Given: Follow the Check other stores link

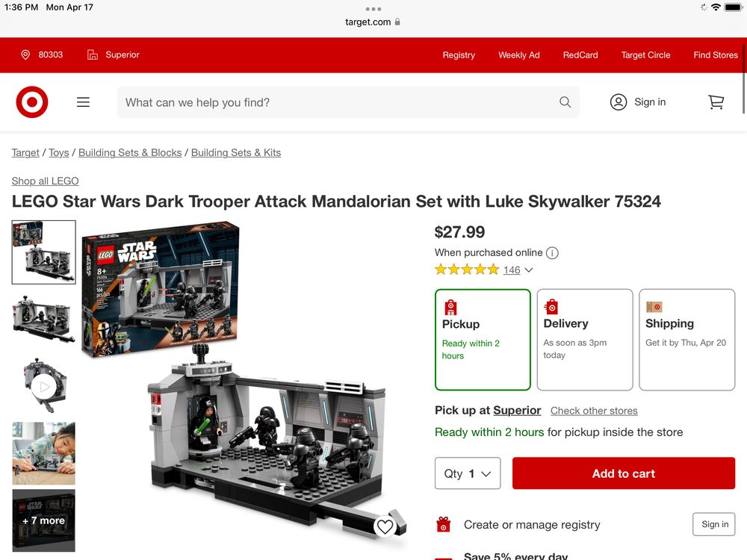Looking at the screenshot, I should tap(594, 411).
